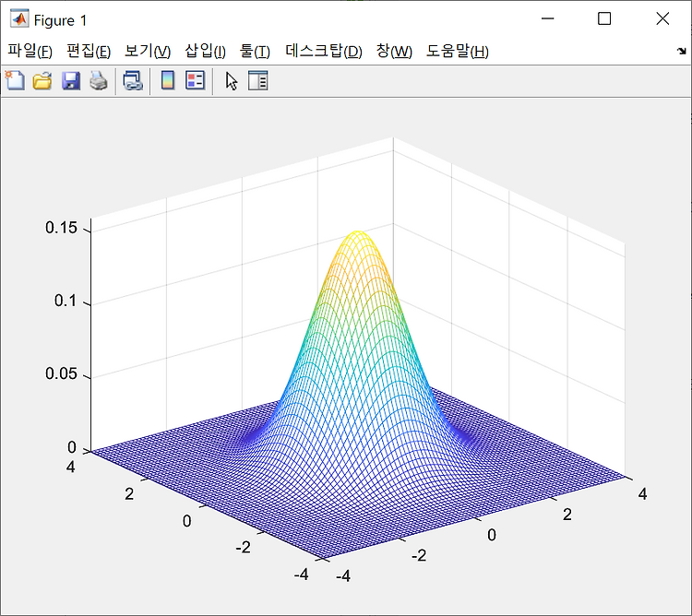Click the 0.1 z-axis tick label
This screenshot has height=616, width=692.
pyautogui.click(x=66, y=301)
